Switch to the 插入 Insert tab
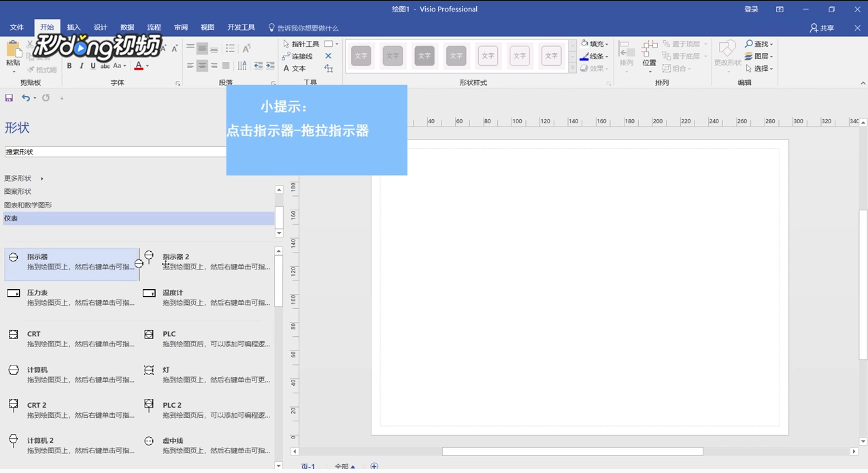Viewport: 868px width, 473px height. click(x=73, y=27)
